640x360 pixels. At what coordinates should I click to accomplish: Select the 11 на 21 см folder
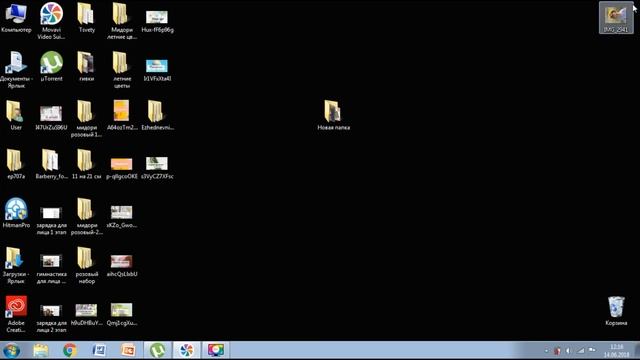coord(87,164)
